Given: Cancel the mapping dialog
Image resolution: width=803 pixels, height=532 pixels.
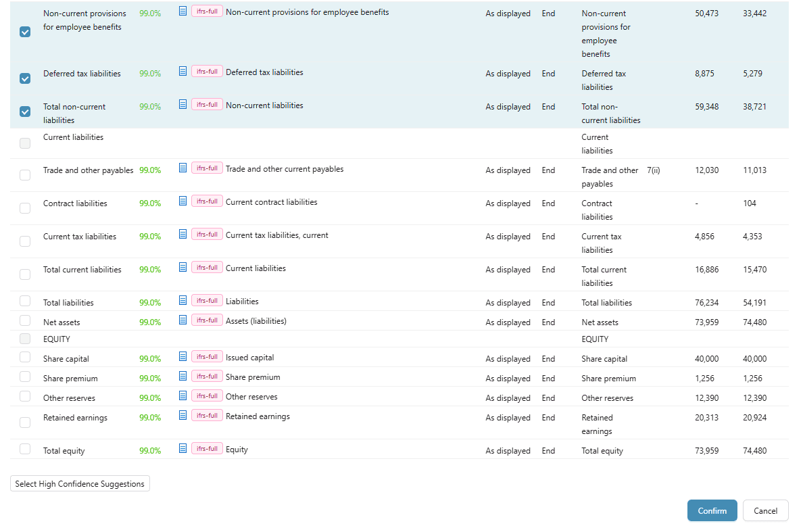Looking at the screenshot, I should coord(765,510).
